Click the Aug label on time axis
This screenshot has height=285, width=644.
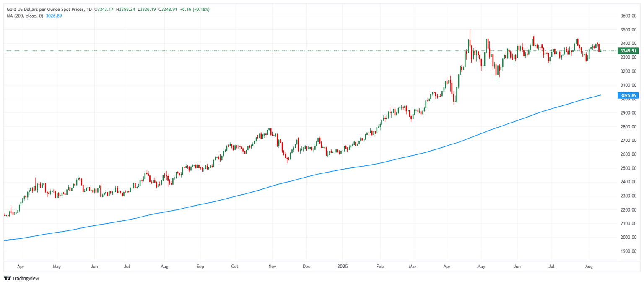pyautogui.click(x=590, y=266)
